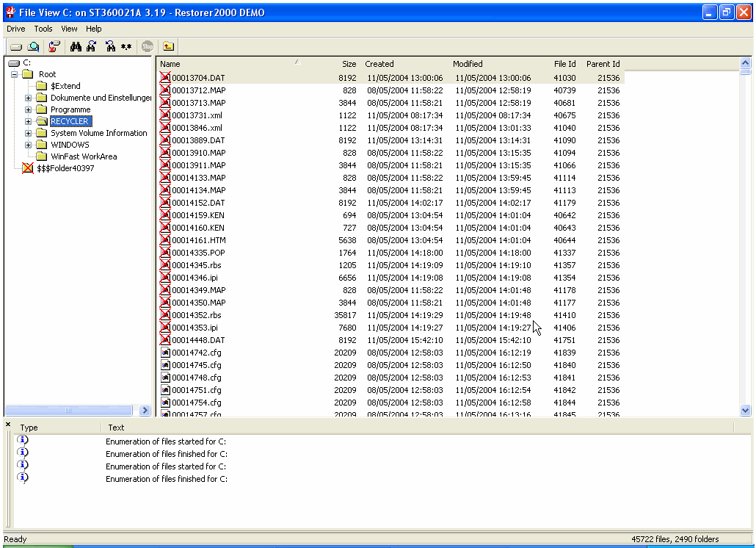Click the file mask asterisks icon
Screen dimensions: 756x548
[x=126, y=47]
